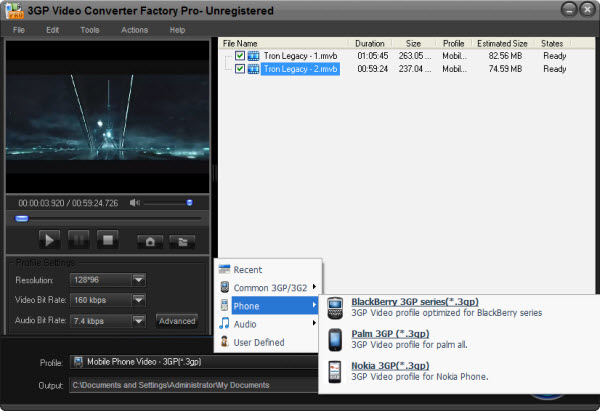Click the Nokia phone icon

pos(335,372)
